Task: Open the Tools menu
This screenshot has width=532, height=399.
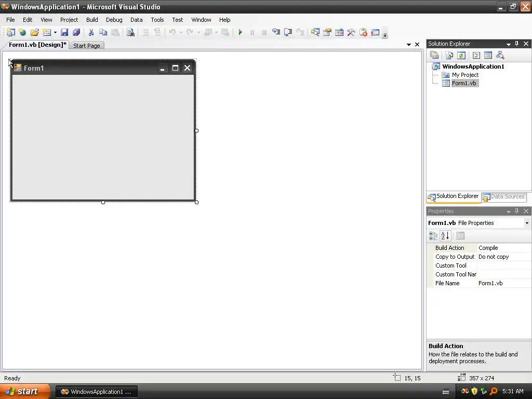Action: point(157,20)
